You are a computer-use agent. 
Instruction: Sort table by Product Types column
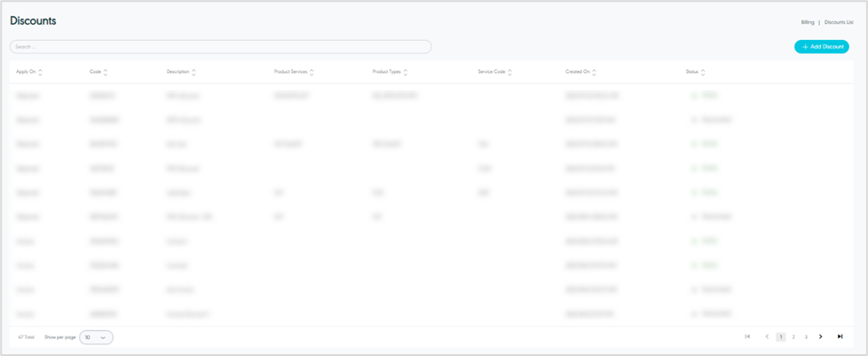tap(406, 72)
